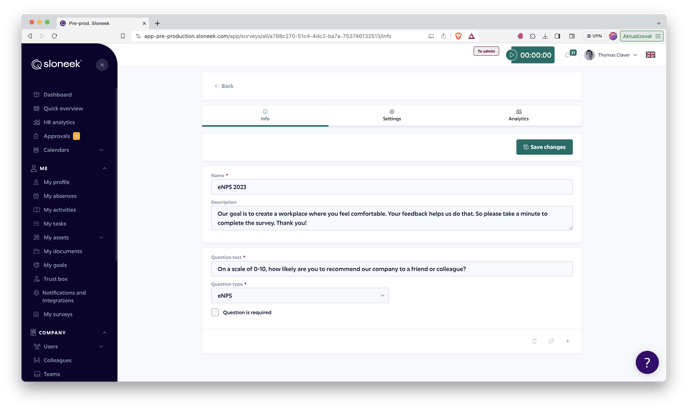Switch to the Settings tab

coord(392,115)
